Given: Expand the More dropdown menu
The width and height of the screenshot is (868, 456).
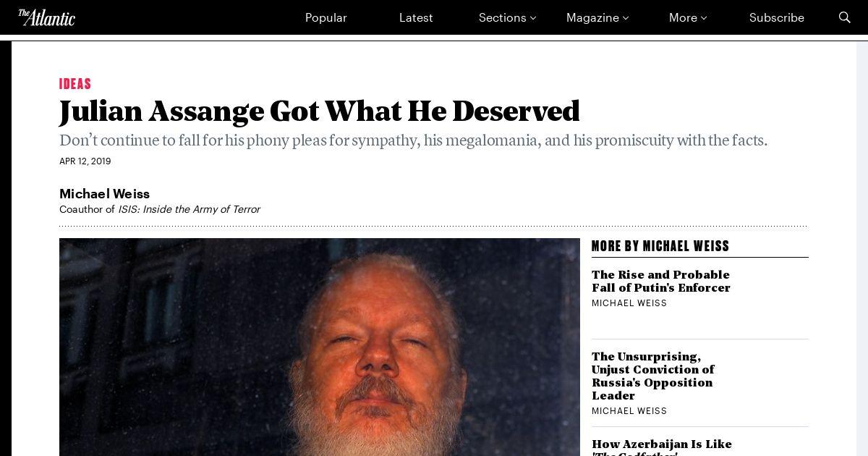Looking at the screenshot, I should (x=688, y=17).
